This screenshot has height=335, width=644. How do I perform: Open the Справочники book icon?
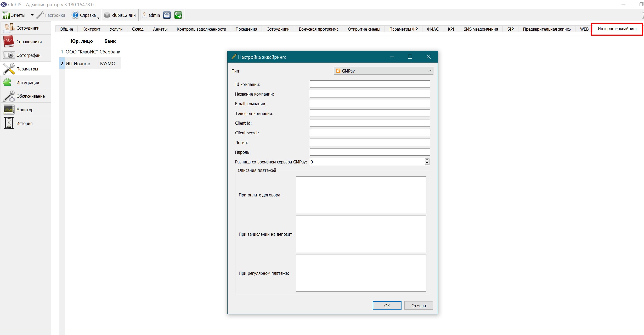9,41
